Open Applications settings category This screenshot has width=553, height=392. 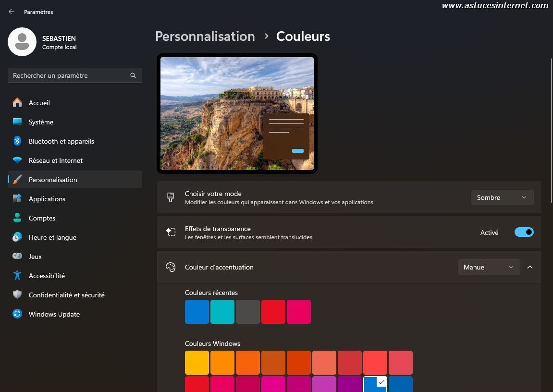pos(75,199)
